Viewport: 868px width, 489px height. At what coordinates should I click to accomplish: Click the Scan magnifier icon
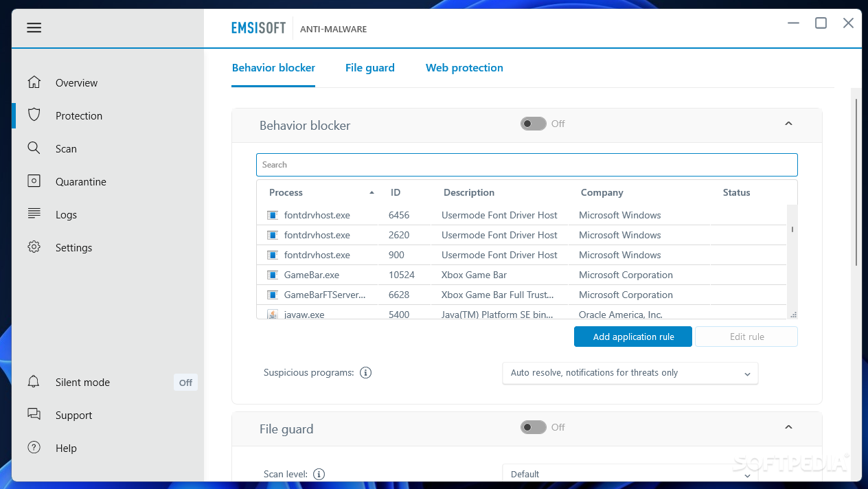pos(34,148)
